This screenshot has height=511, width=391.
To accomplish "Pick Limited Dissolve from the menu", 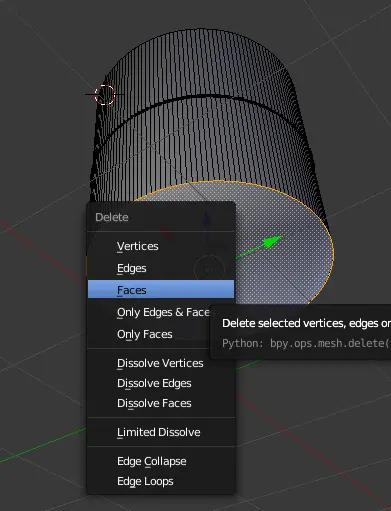I will (161, 432).
